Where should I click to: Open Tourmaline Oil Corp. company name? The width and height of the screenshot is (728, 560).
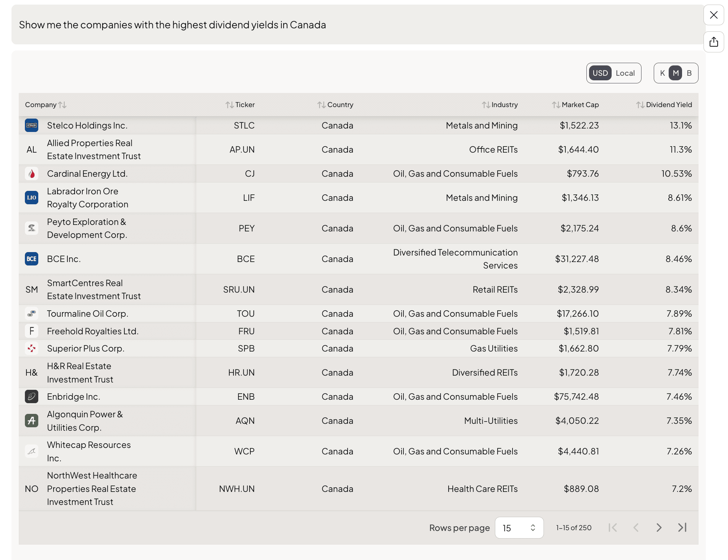pos(88,314)
